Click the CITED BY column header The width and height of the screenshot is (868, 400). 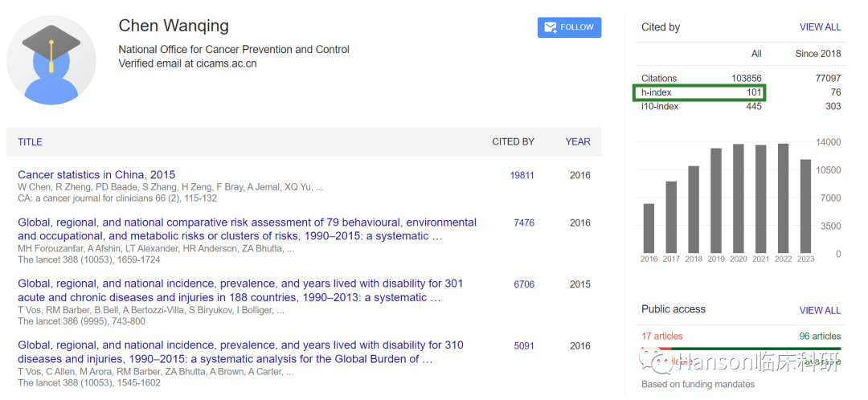coord(513,142)
